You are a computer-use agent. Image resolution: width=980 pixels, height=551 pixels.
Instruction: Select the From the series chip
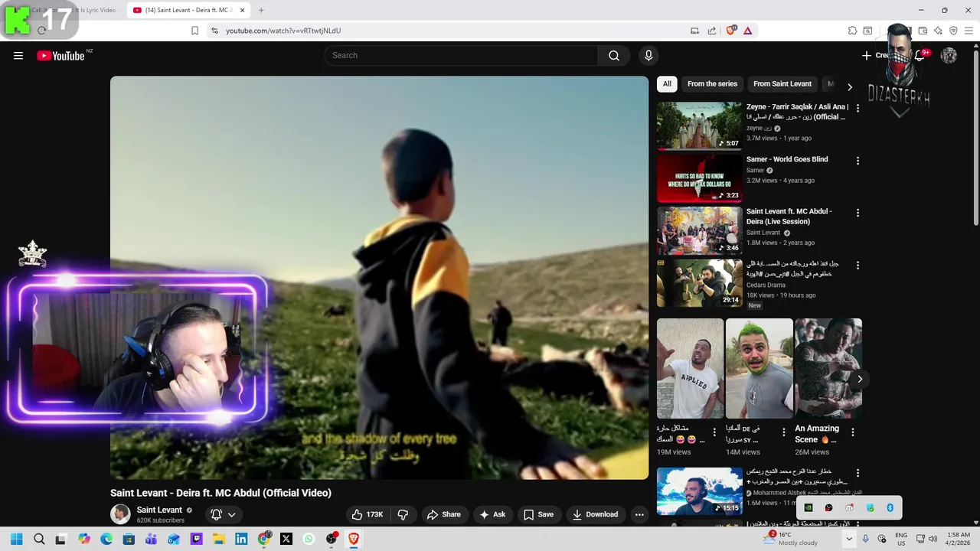pos(712,84)
